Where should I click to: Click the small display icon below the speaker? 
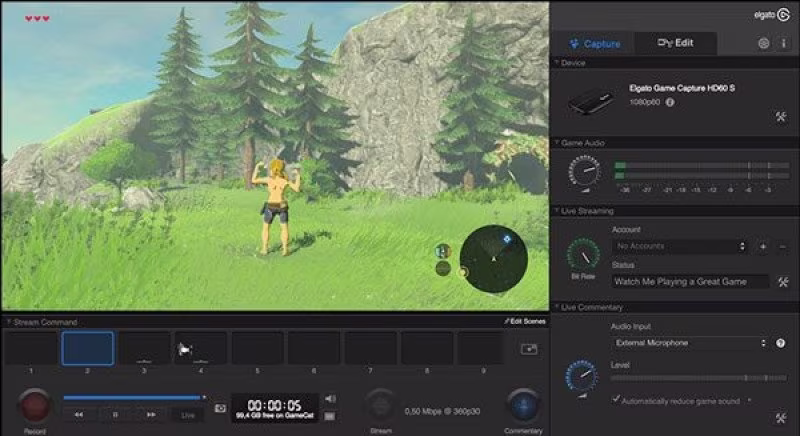coord(330,417)
